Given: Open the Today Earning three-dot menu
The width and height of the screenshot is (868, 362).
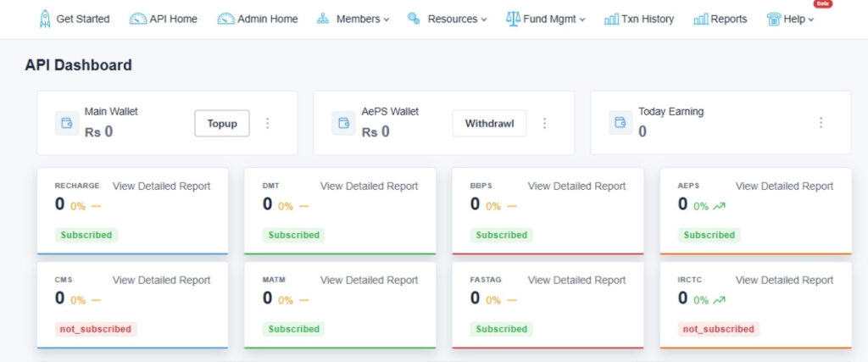Looking at the screenshot, I should 821,123.
